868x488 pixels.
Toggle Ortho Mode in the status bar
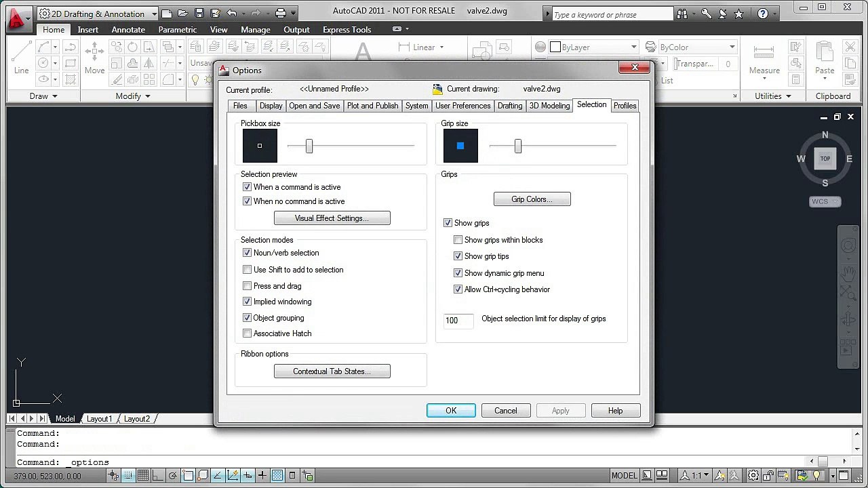[157, 476]
